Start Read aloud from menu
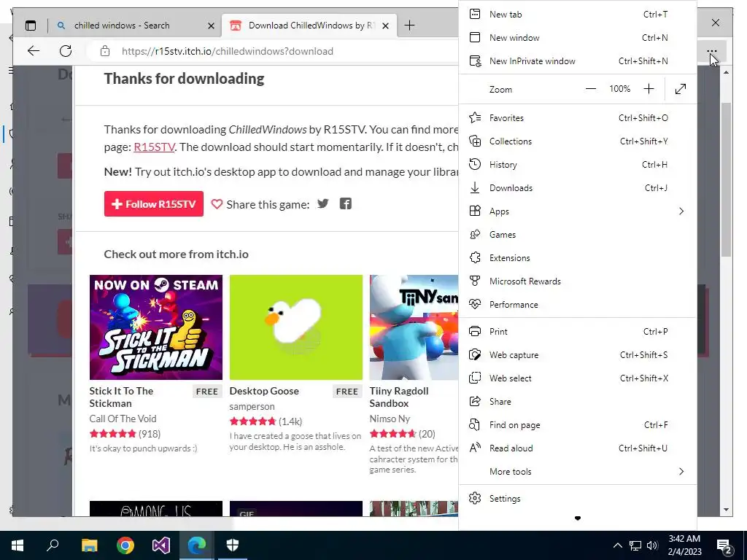Image resolution: width=747 pixels, height=560 pixels. point(578,448)
